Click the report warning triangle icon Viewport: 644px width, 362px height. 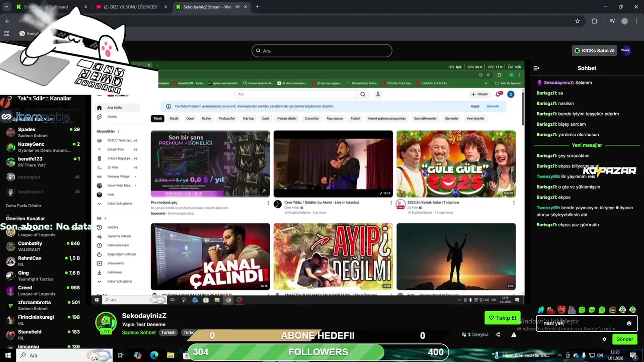point(514,335)
